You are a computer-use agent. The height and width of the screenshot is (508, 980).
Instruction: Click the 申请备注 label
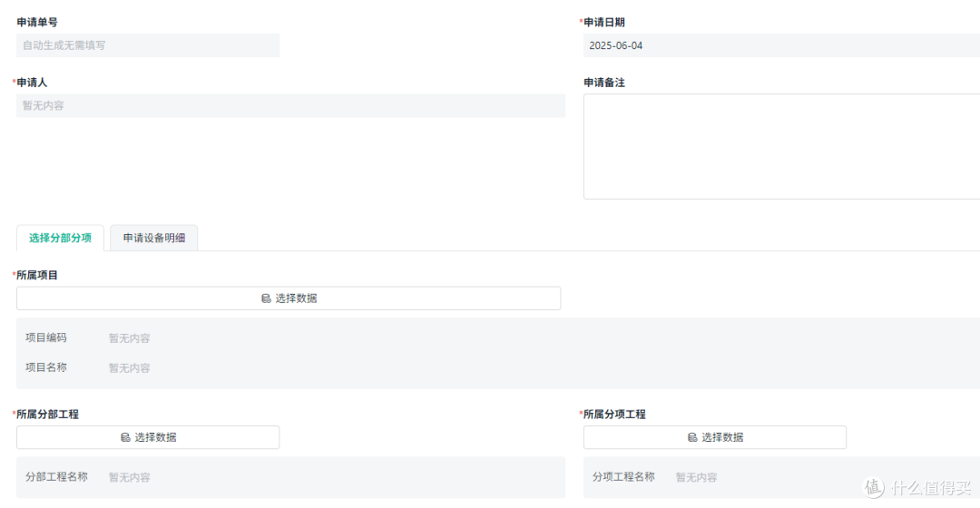point(603,83)
